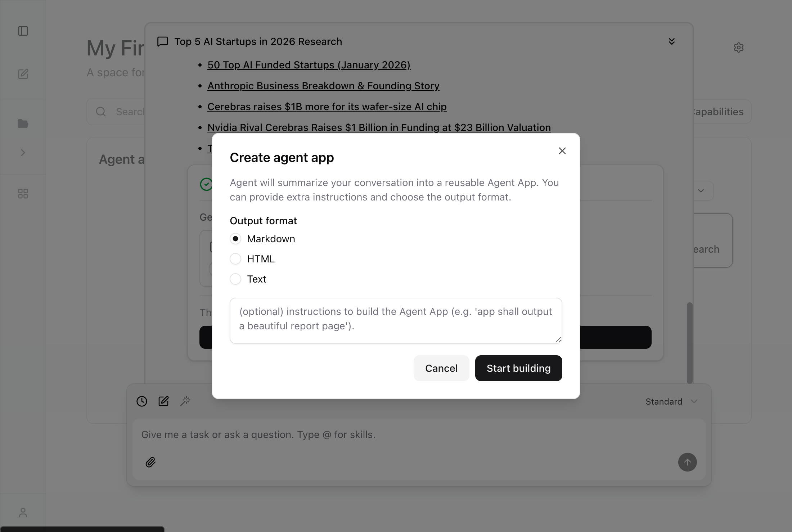The image size is (792, 532).
Task: Expand the sidebar with the chevron arrow
Action: (23, 152)
